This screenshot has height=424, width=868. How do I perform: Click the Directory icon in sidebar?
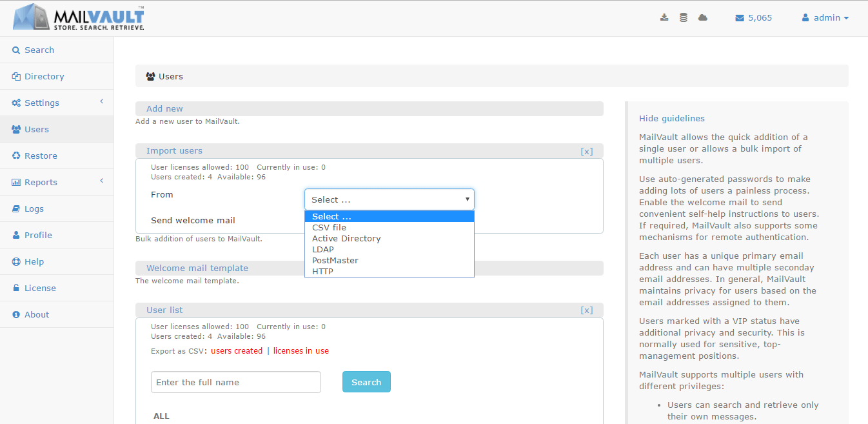[x=16, y=76]
